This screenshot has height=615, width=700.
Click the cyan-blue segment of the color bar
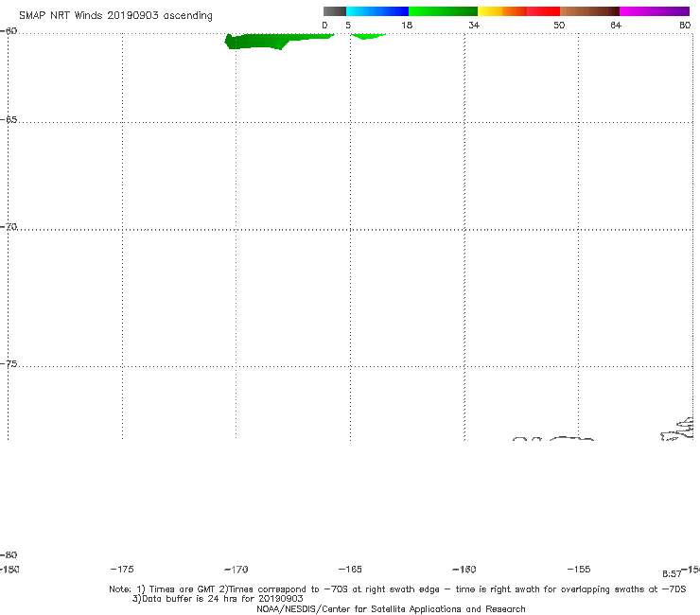click(x=377, y=11)
